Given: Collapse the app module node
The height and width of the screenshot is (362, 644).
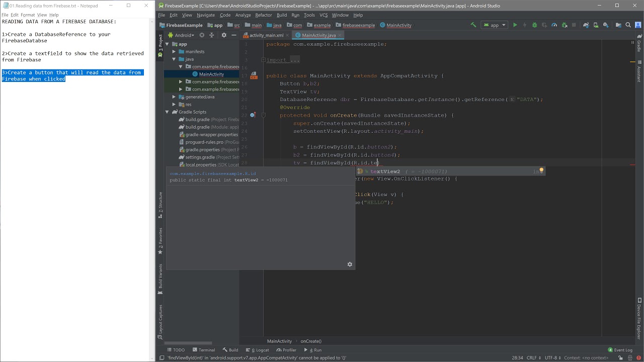Looking at the screenshot, I should point(167,44).
